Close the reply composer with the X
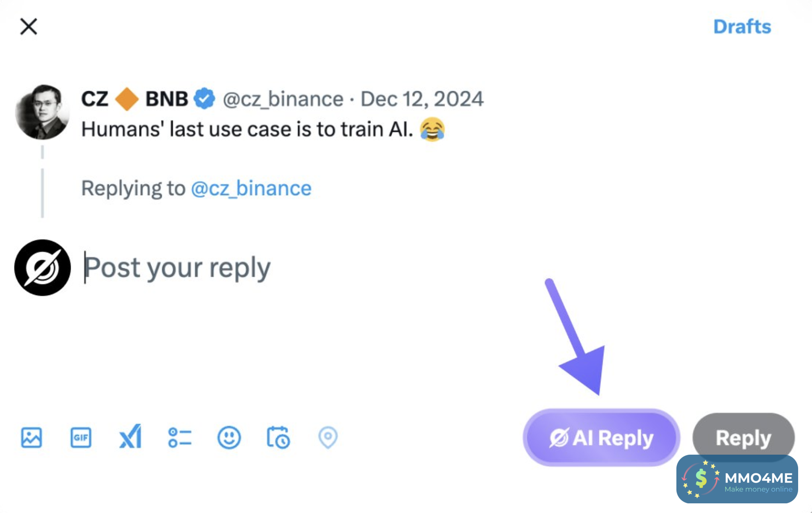The height and width of the screenshot is (513, 812). 29,26
